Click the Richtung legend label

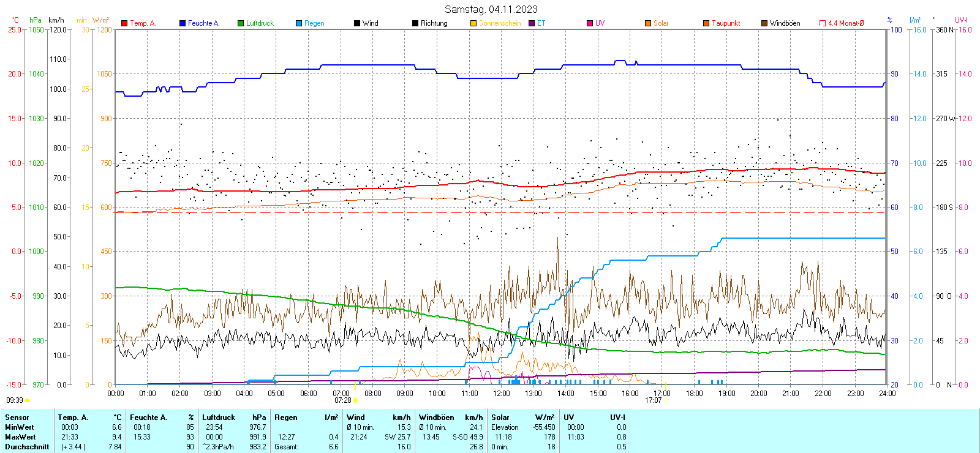[434, 23]
